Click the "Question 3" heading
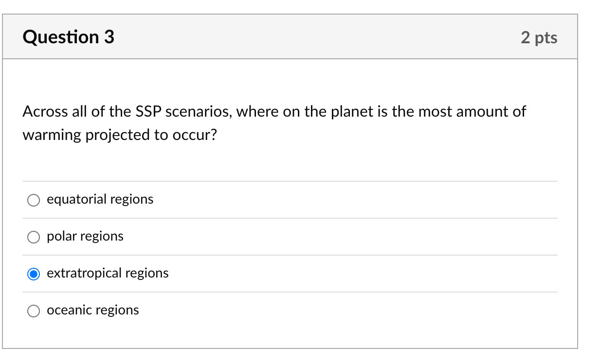 pyautogui.click(x=69, y=37)
